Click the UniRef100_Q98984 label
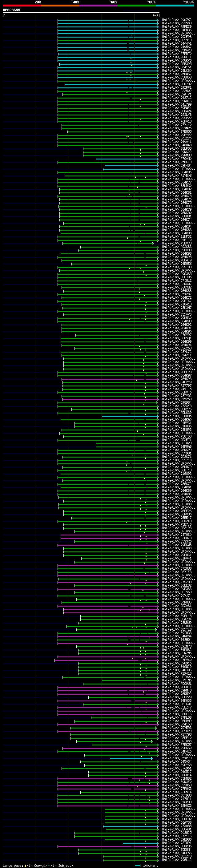 (177, 402)
